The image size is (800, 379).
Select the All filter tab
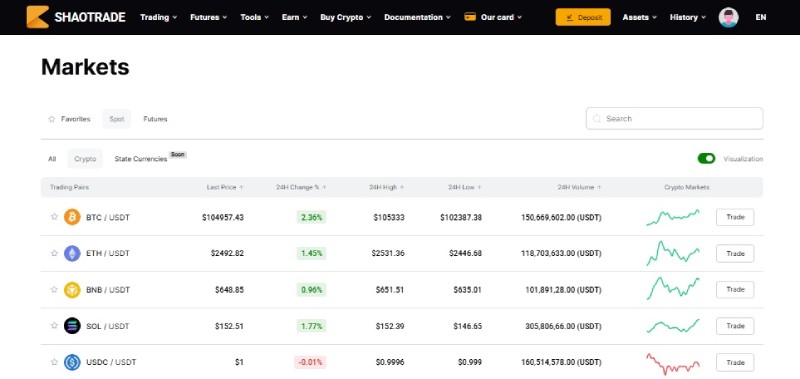click(52, 159)
